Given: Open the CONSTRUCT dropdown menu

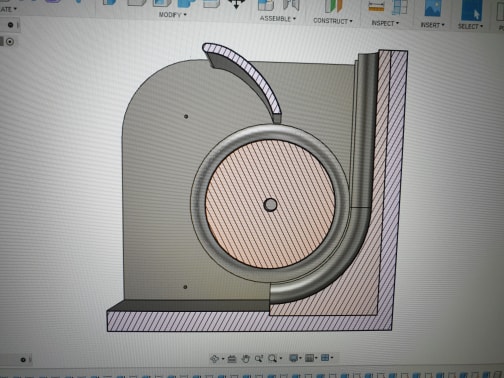Looking at the screenshot, I should (333, 21).
